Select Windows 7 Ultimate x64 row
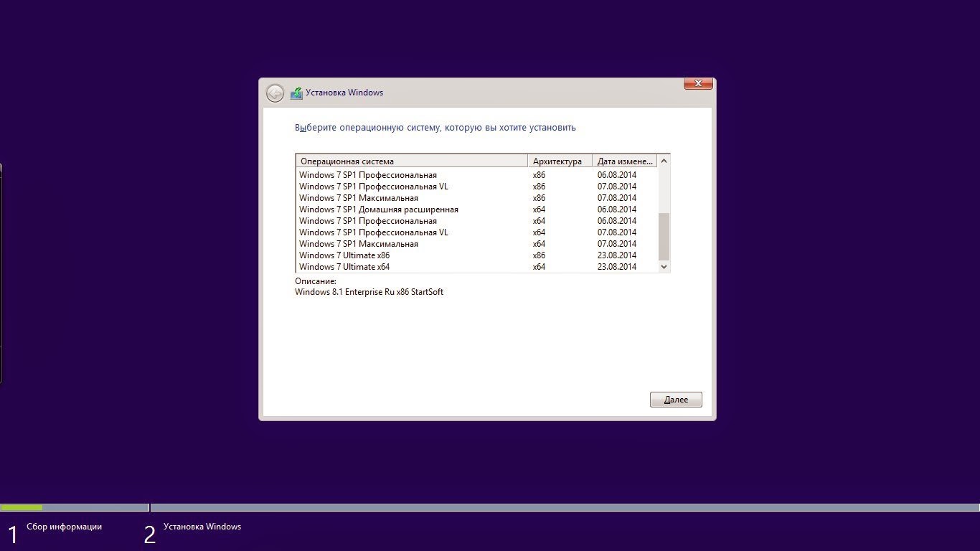980x551 pixels. coord(476,267)
